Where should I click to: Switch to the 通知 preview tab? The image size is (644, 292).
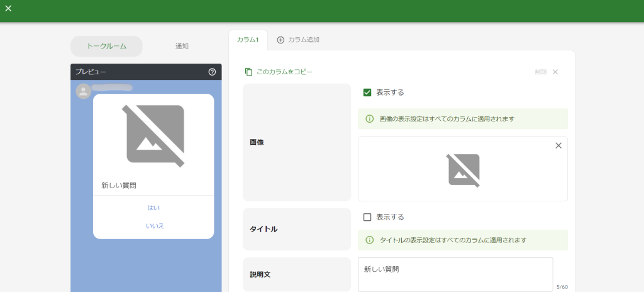182,46
